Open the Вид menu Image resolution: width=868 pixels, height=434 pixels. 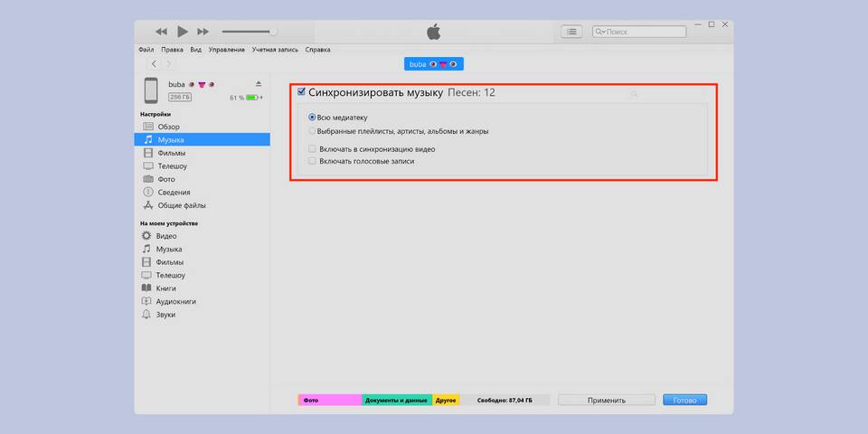[x=196, y=50]
